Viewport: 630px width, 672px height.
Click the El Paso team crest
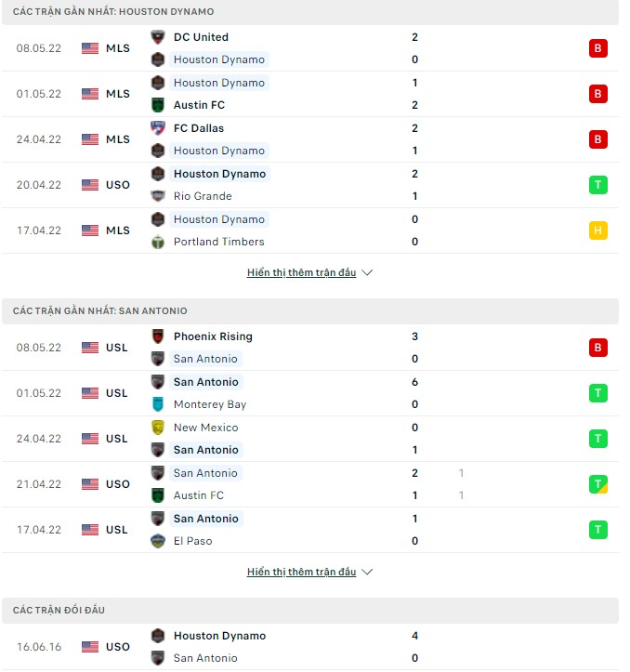tap(158, 541)
